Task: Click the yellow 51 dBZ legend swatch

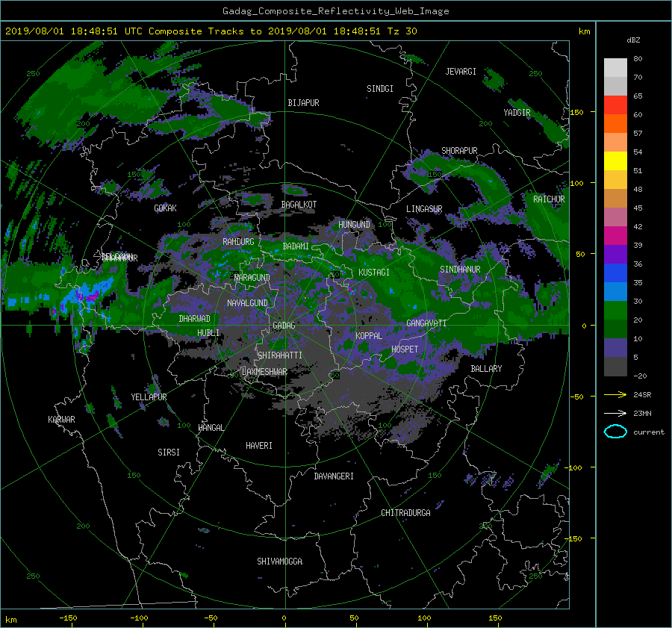Action: pyautogui.click(x=615, y=161)
